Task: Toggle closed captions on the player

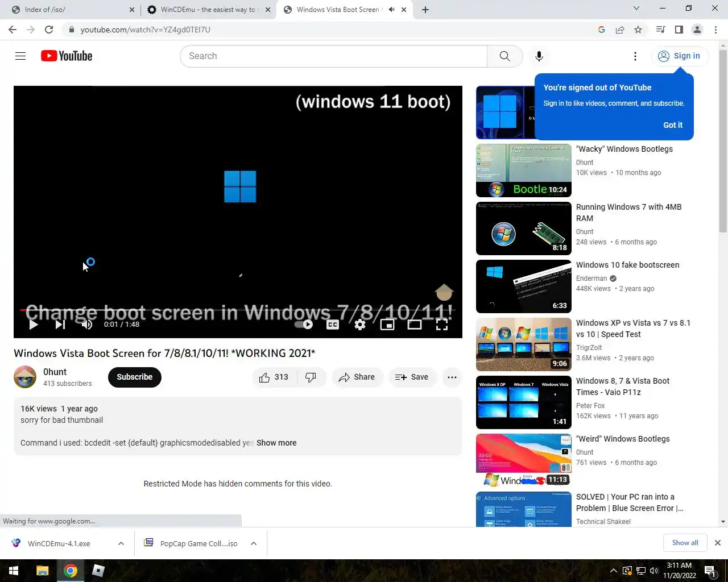Action: pyautogui.click(x=333, y=324)
